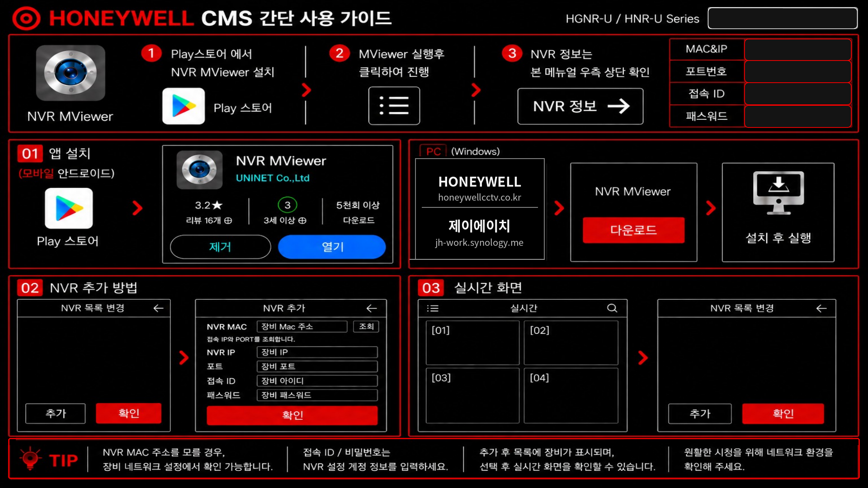Click the 5천회 이상 다운로드 text
Screen dimensions: 868x488
[358, 212]
